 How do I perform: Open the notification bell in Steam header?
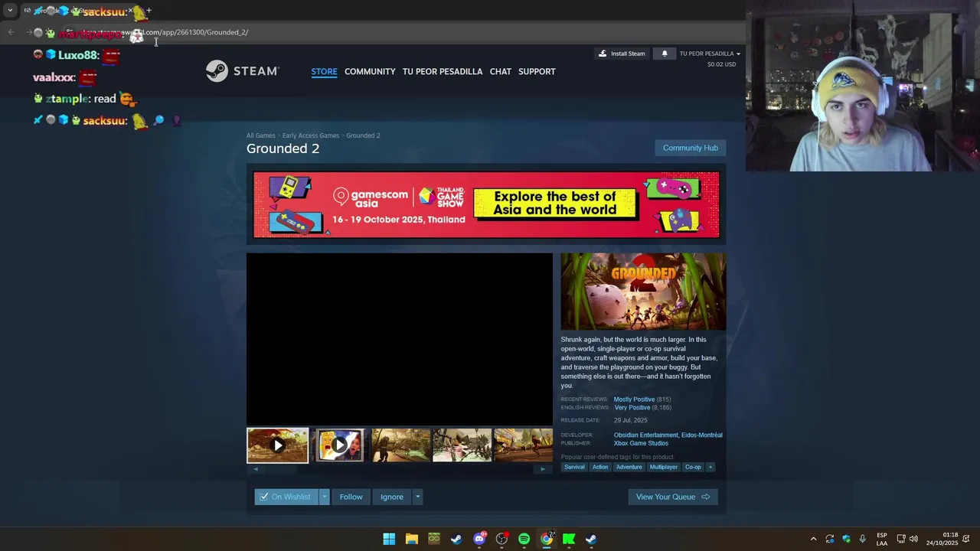coord(665,54)
